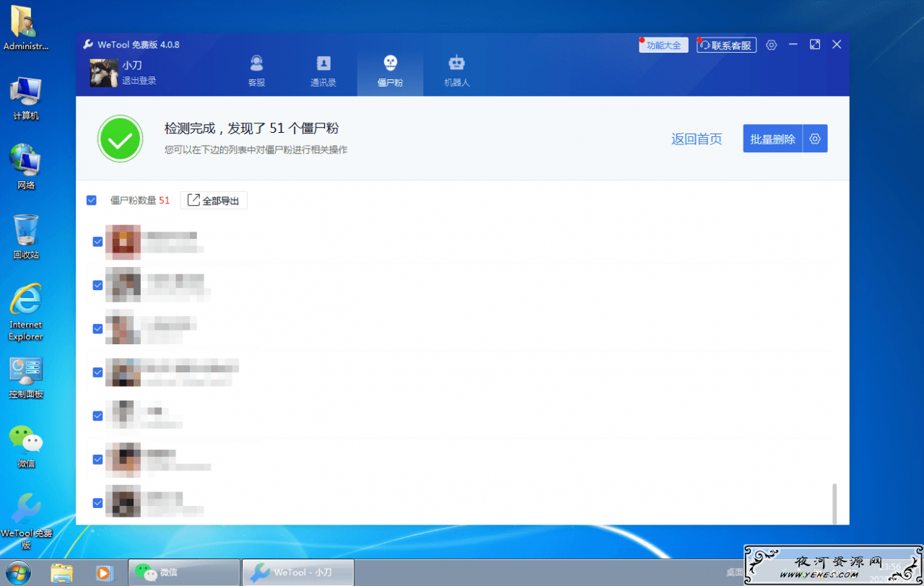Click the green completion checkmark icon

click(x=120, y=139)
